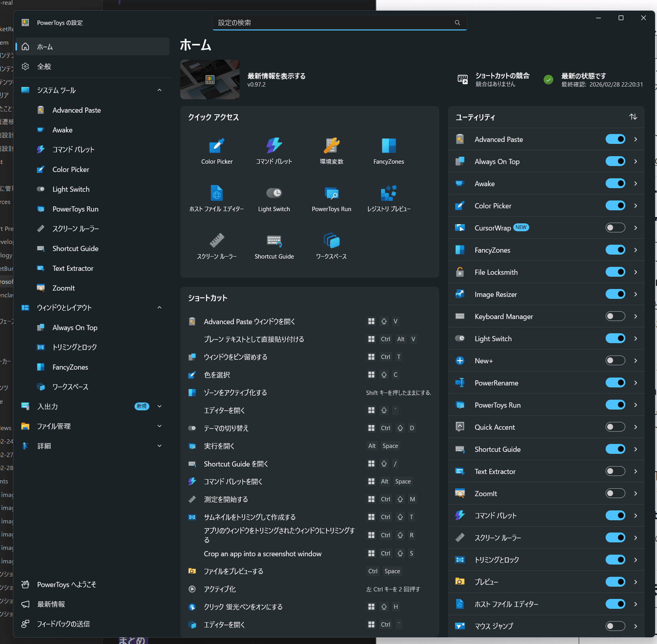This screenshot has height=644, width=657.
Task: Expand the ファイル管理 sidebar group
Action: pyautogui.click(x=159, y=426)
